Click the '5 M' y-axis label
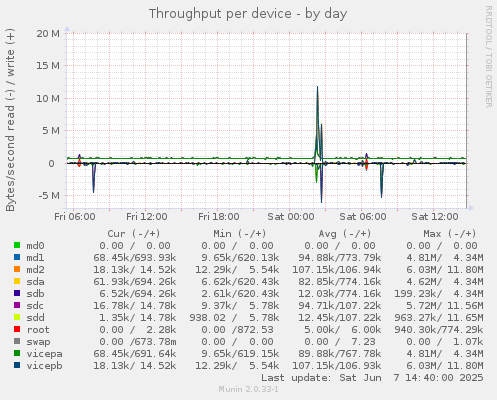The width and height of the screenshot is (497, 400). click(51, 131)
